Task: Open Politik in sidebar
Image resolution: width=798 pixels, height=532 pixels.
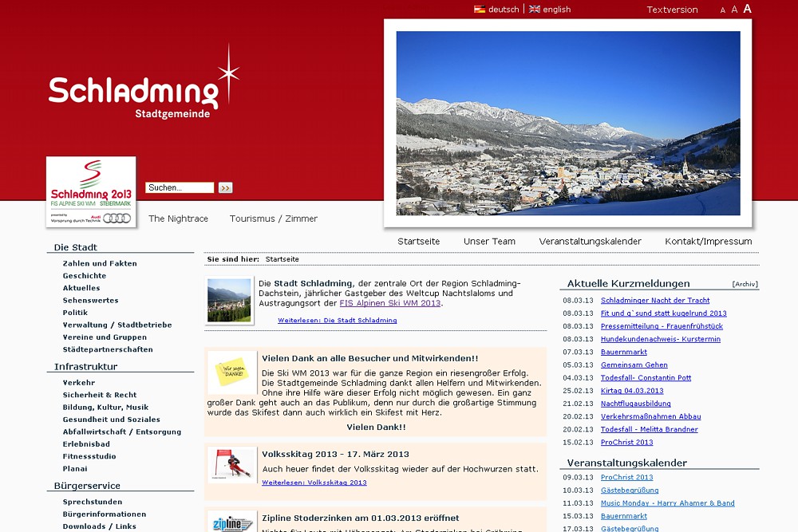Action: click(x=75, y=313)
